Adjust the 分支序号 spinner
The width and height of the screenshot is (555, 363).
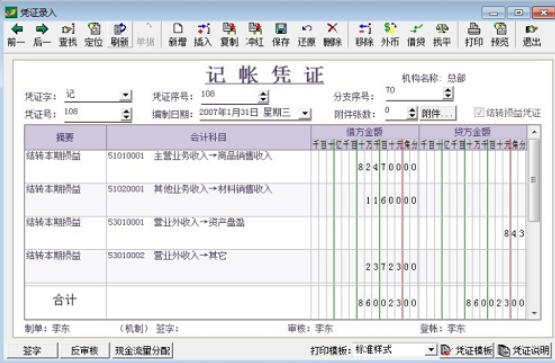point(448,93)
